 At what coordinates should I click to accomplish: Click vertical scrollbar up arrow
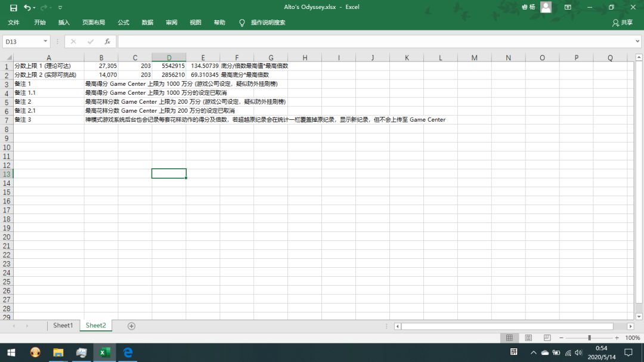tap(639, 57)
